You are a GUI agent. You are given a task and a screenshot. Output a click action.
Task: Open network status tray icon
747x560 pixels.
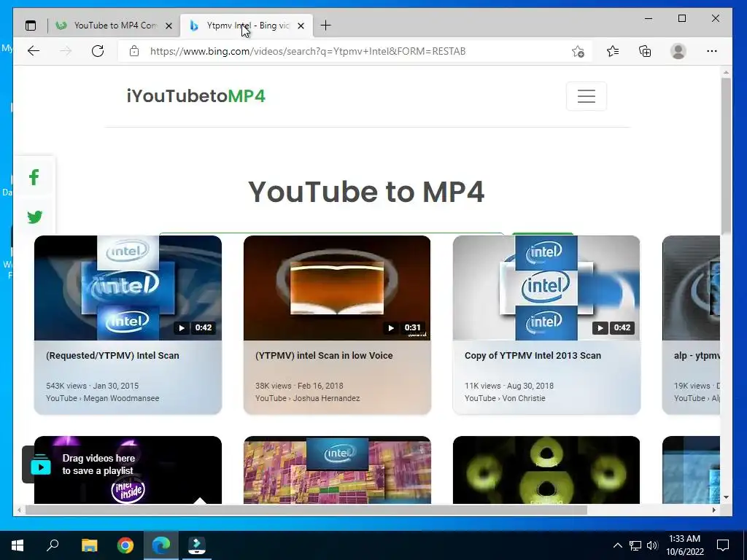pyautogui.click(x=635, y=545)
